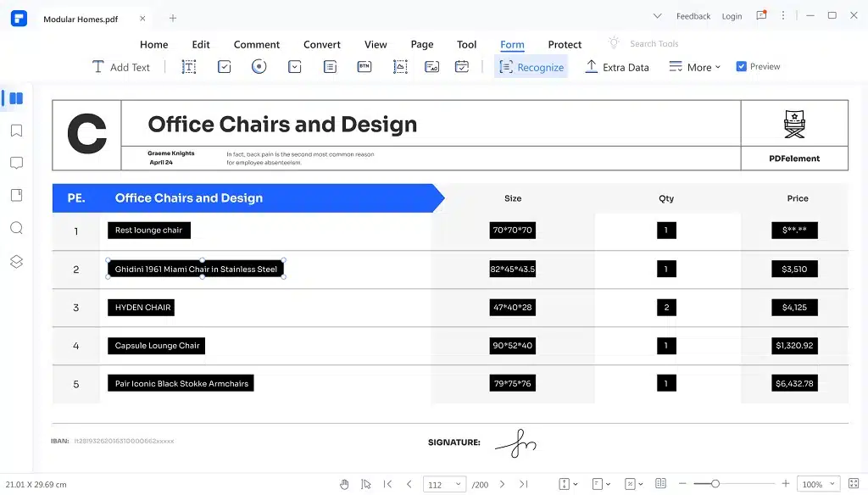Open the Protect tab
868x495 pixels.
pyautogui.click(x=565, y=45)
